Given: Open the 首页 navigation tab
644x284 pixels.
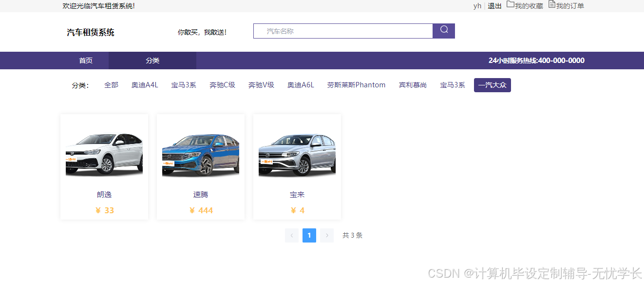Looking at the screenshot, I should click(86, 61).
